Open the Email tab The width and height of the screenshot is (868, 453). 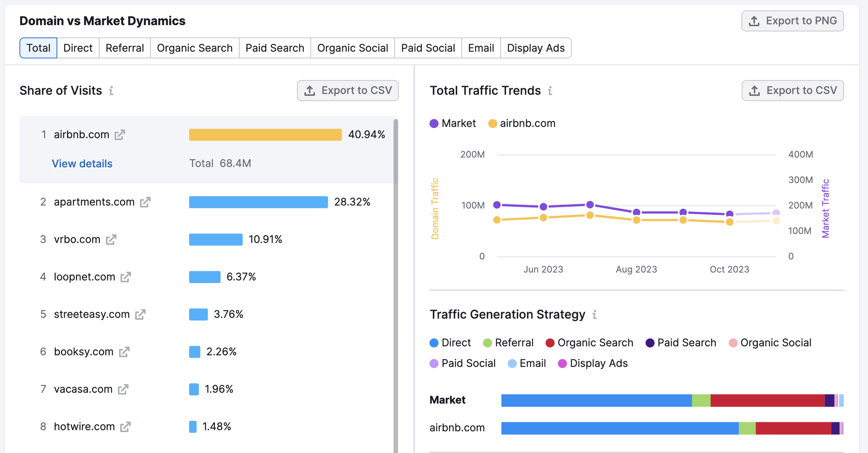[481, 48]
